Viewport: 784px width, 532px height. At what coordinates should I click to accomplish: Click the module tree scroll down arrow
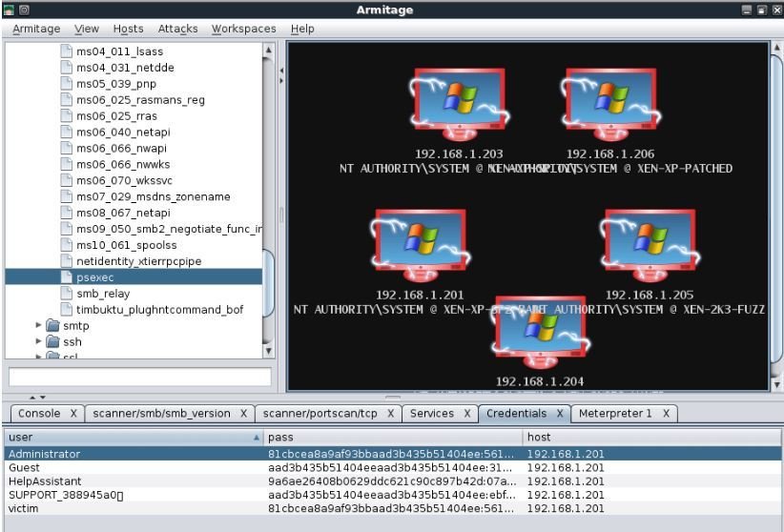[269, 351]
